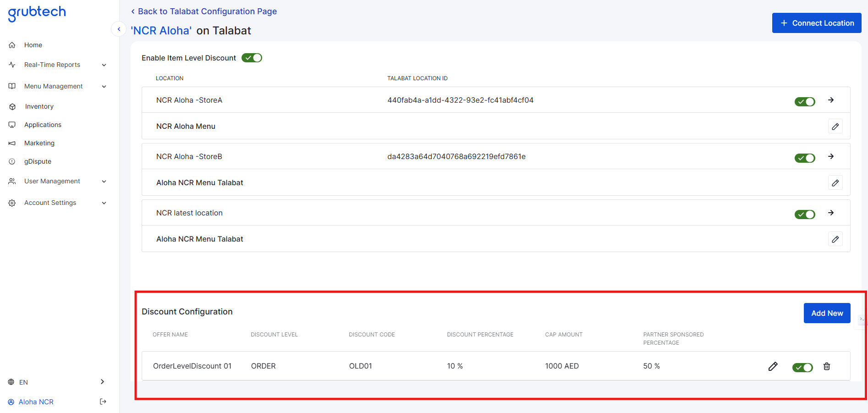
Task: Delete OrderLevelDiscount 01 with trash icon
Action: pyautogui.click(x=827, y=366)
